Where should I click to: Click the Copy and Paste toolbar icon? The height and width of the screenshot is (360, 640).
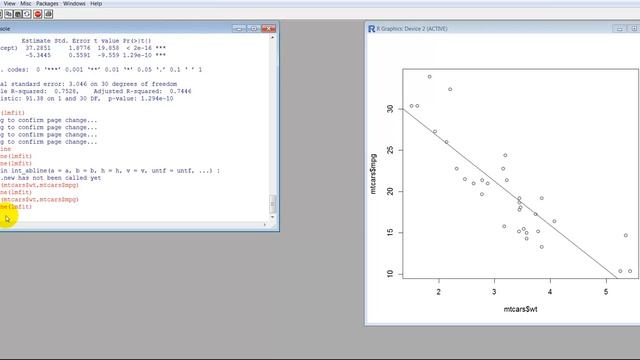tap(27, 14)
